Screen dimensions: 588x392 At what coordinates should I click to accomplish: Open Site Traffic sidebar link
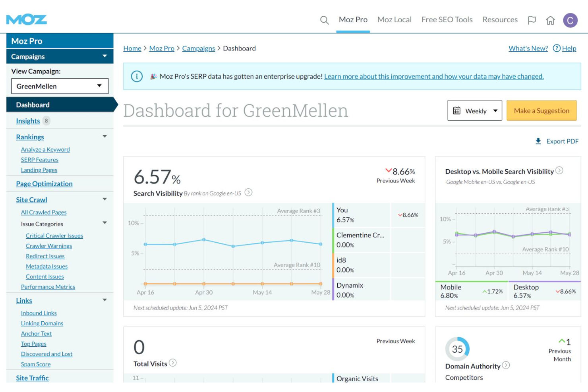[x=32, y=378]
